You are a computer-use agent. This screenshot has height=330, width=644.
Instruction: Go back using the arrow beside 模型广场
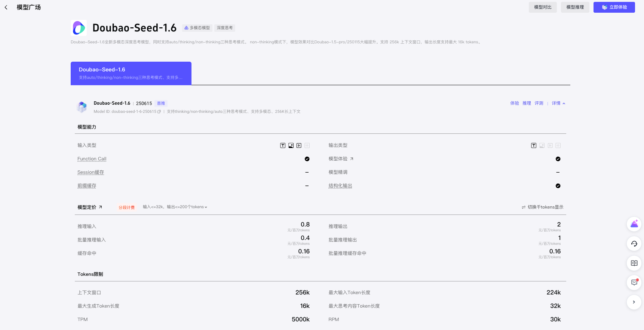6,7
